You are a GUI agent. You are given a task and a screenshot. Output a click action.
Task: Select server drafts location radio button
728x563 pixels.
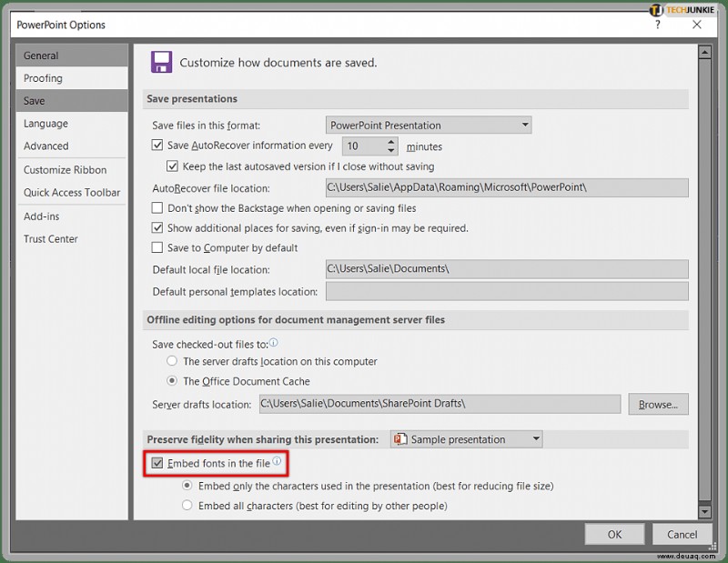[x=172, y=361]
